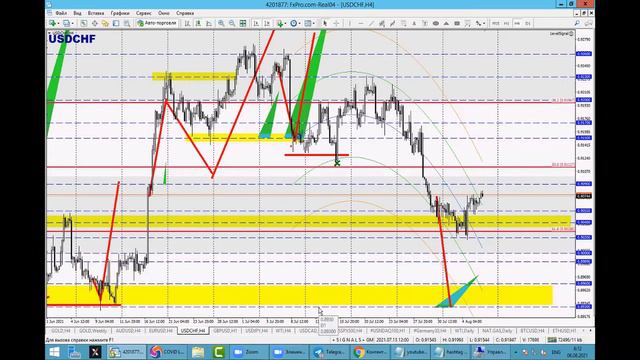Select the Crosshair tool
The image size is (640, 360).
(x=336, y=23)
